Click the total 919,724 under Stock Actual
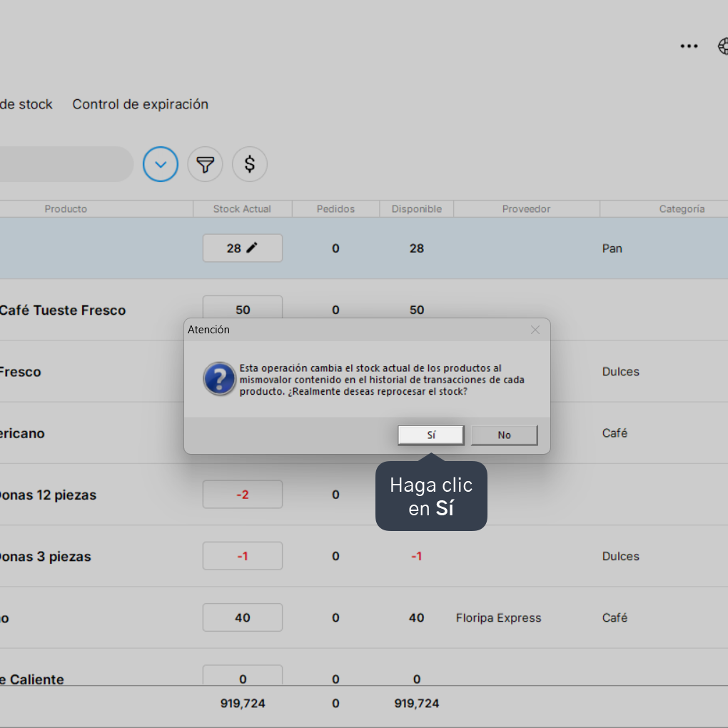728x728 pixels. (x=243, y=704)
